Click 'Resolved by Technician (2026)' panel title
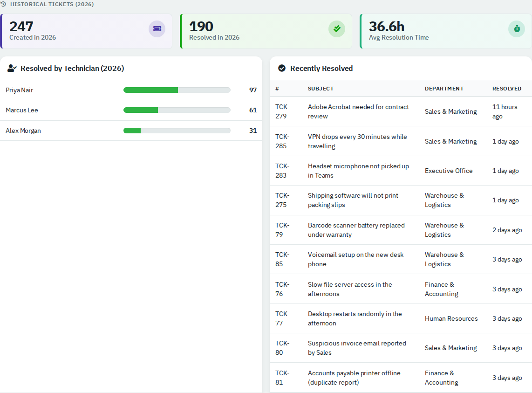 [x=72, y=68]
